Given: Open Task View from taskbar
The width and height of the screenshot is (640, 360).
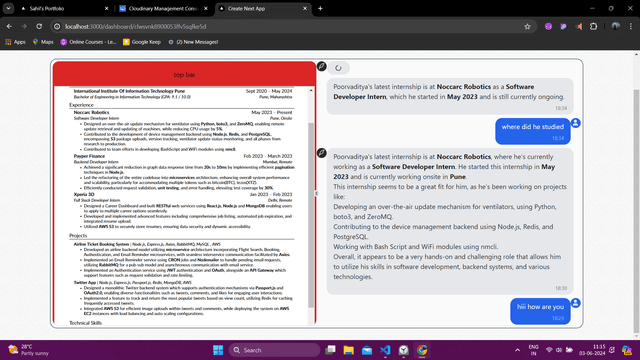Looking at the screenshot, I should 330,350.
